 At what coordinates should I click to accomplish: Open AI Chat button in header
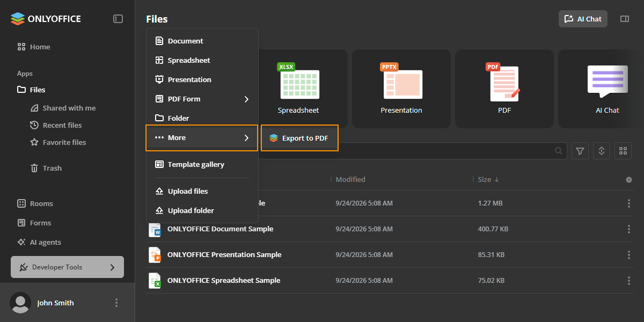pyautogui.click(x=583, y=19)
